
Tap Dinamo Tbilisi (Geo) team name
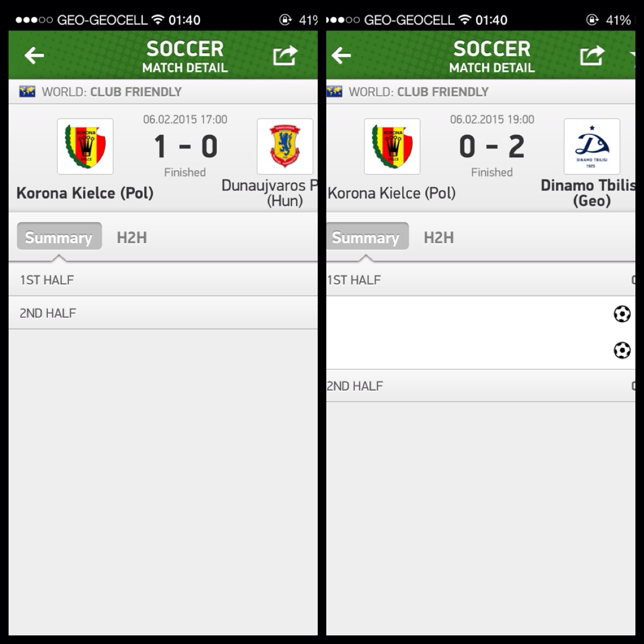click(x=588, y=193)
